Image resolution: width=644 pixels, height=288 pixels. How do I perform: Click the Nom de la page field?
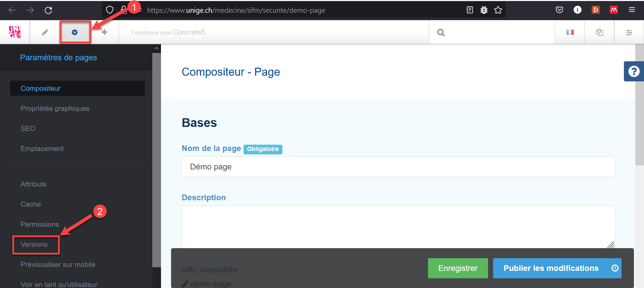(398, 166)
